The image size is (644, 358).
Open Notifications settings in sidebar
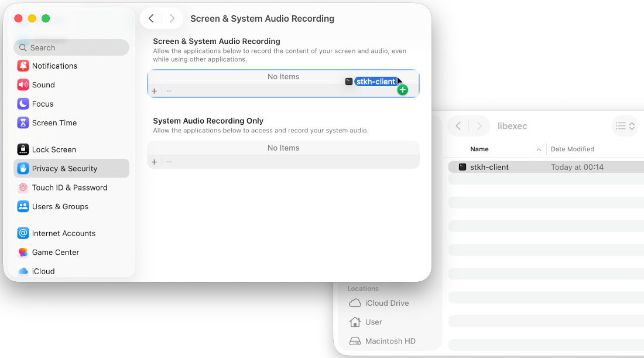click(x=54, y=66)
